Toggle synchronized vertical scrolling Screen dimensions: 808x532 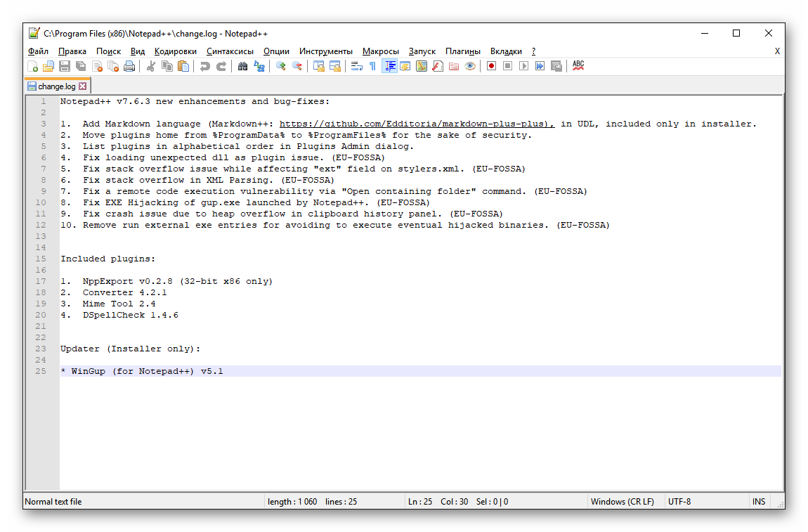tap(319, 66)
